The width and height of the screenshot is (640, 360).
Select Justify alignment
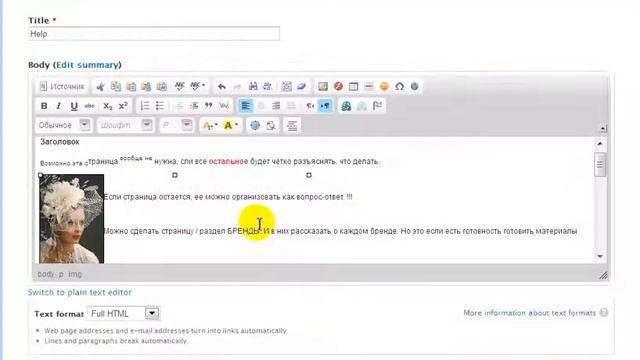click(291, 106)
